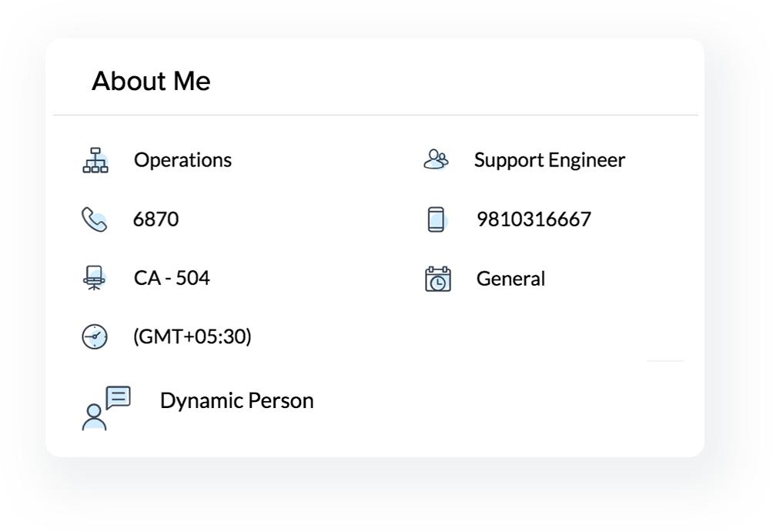The height and width of the screenshot is (532, 773).
Task: Click the short faint line below the General row
Action: (665, 360)
